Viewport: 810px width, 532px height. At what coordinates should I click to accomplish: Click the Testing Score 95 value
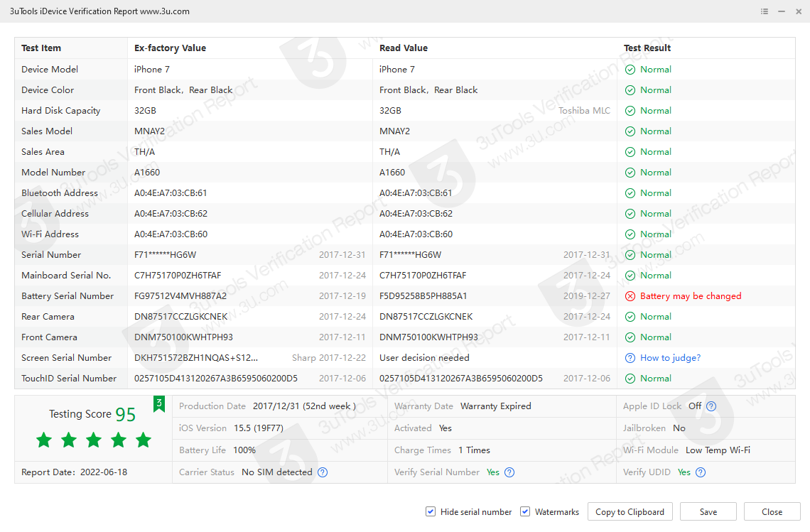coord(126,414)
